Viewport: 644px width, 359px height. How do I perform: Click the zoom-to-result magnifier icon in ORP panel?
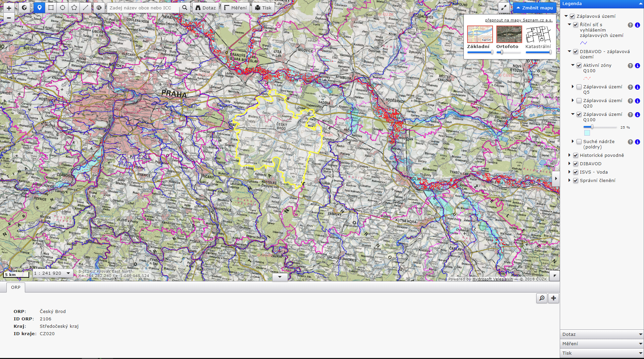coord(542,298)
